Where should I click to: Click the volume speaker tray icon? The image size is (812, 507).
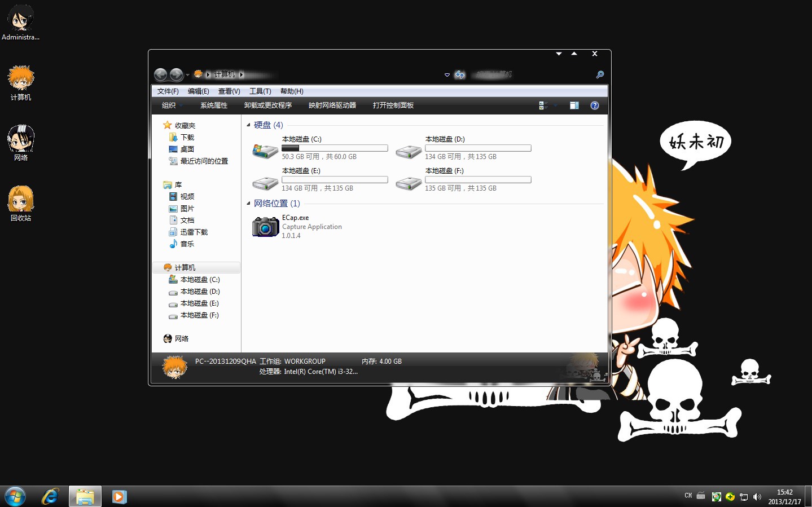pos(757,497)
